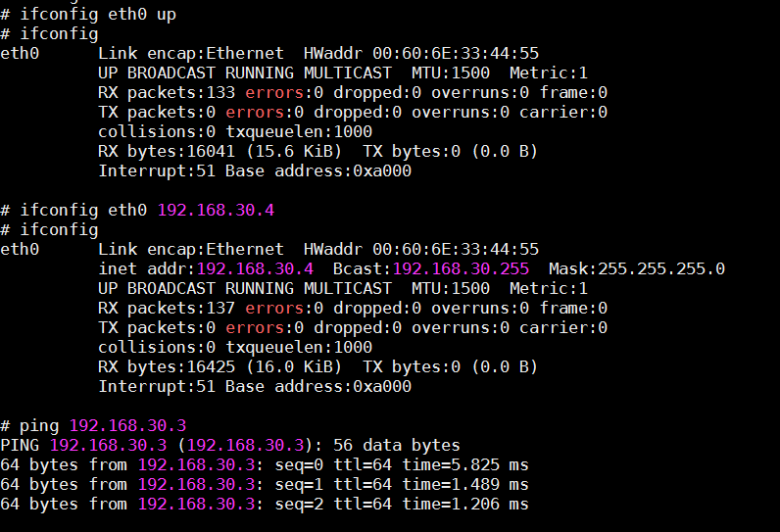Select the inet addr 192.168.30.4 value
This screenshot has height=532, width=780.
255,269
